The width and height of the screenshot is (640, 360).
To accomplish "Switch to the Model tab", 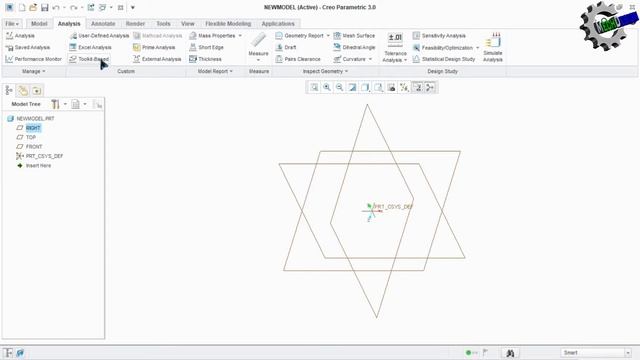I will pos(39,24).
